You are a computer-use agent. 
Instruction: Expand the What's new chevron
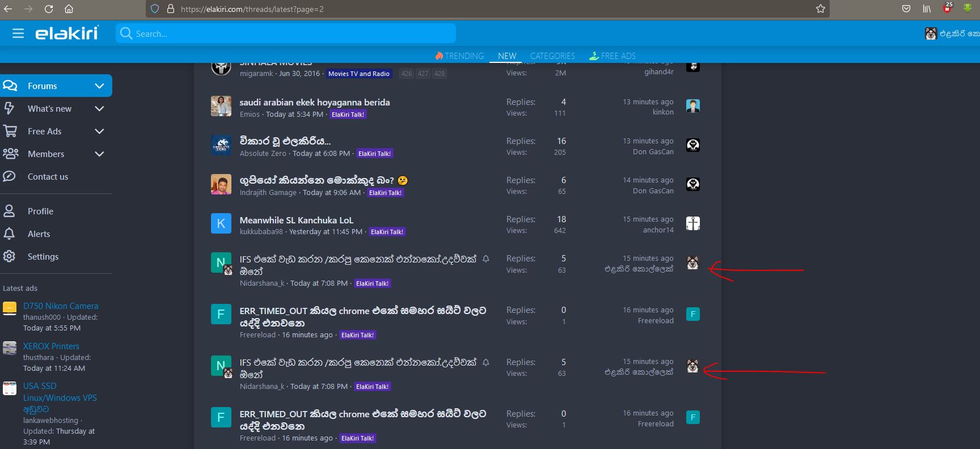(x=99, y=109)
